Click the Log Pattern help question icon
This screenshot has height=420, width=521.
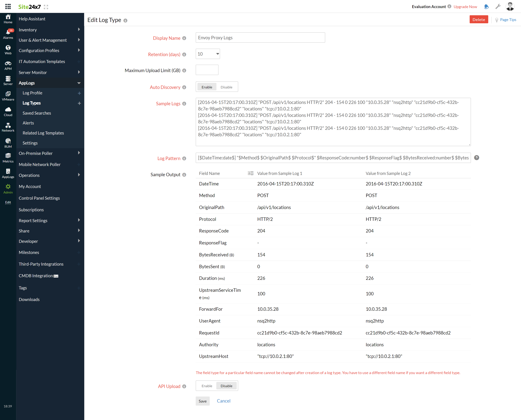pyautogui.click(x=477, y=158)
